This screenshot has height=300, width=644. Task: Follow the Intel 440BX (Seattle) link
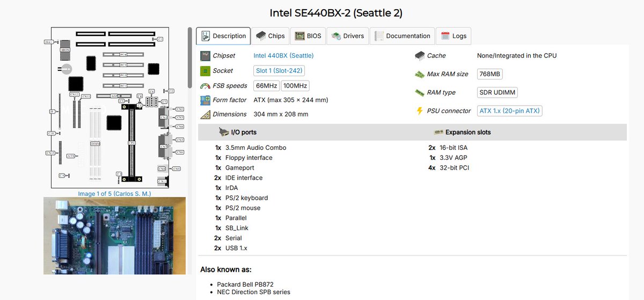click(283, 56)
